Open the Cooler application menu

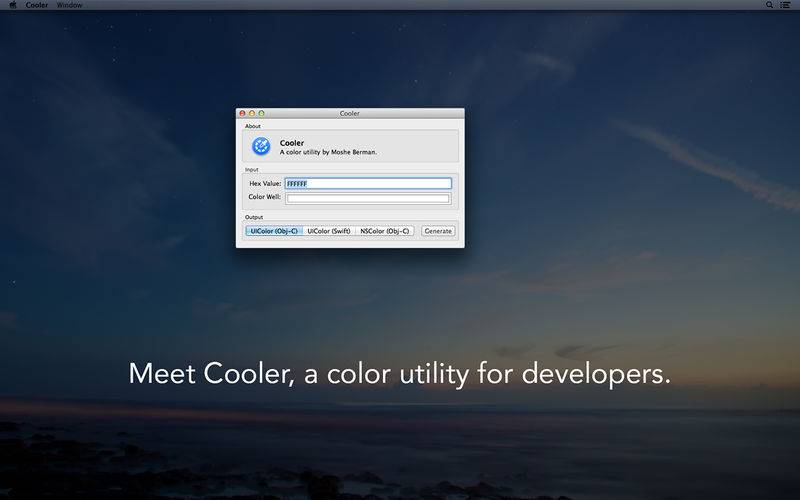pos(37,5)
